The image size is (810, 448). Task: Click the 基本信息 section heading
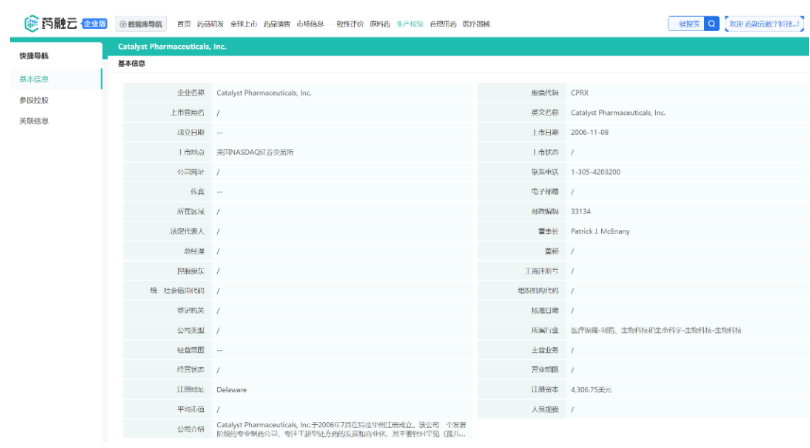(131, 64)
